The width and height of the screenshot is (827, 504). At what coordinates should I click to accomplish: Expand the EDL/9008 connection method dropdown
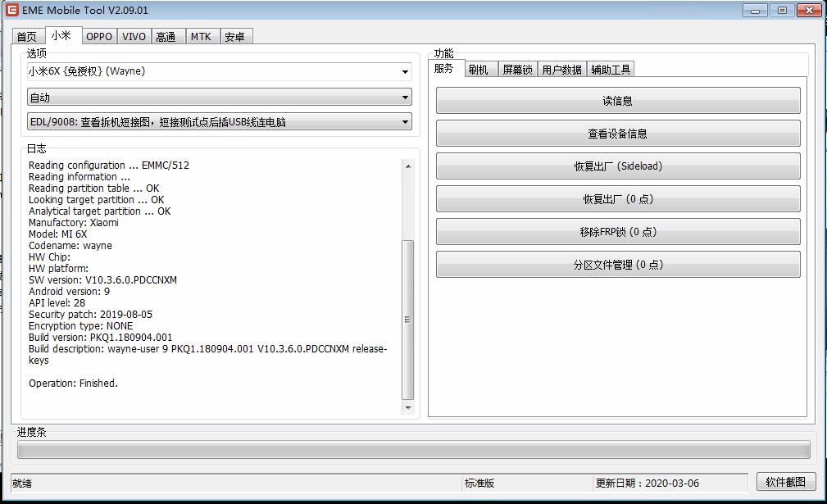click(x=220, y=122)
